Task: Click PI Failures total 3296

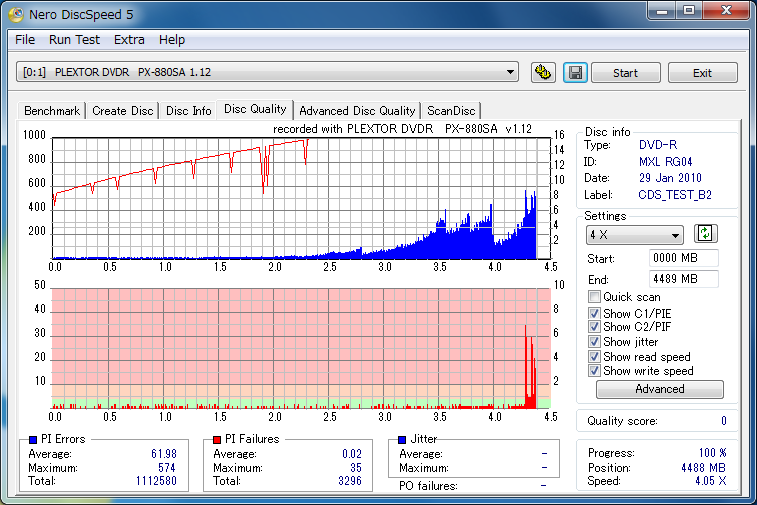Action: coord(350,481)
